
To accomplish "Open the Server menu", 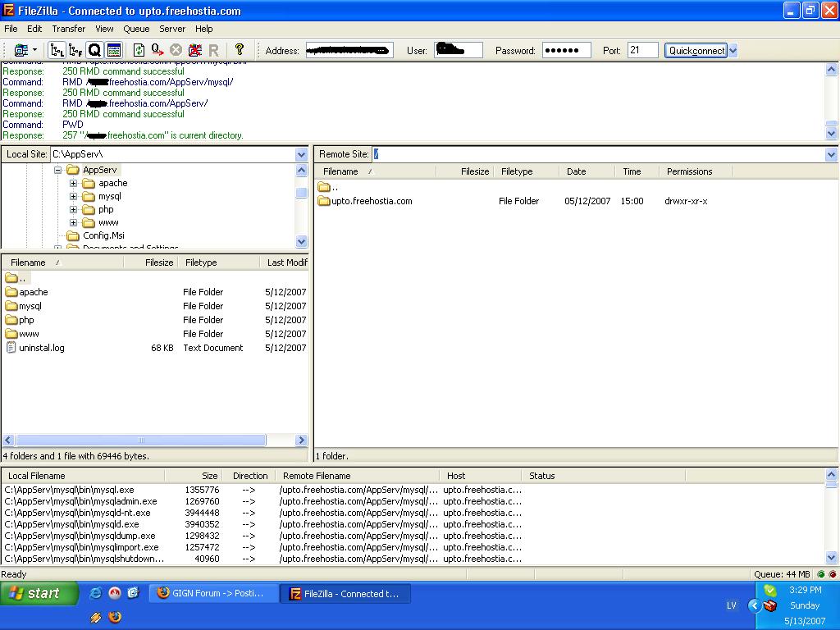I will 172,29.
